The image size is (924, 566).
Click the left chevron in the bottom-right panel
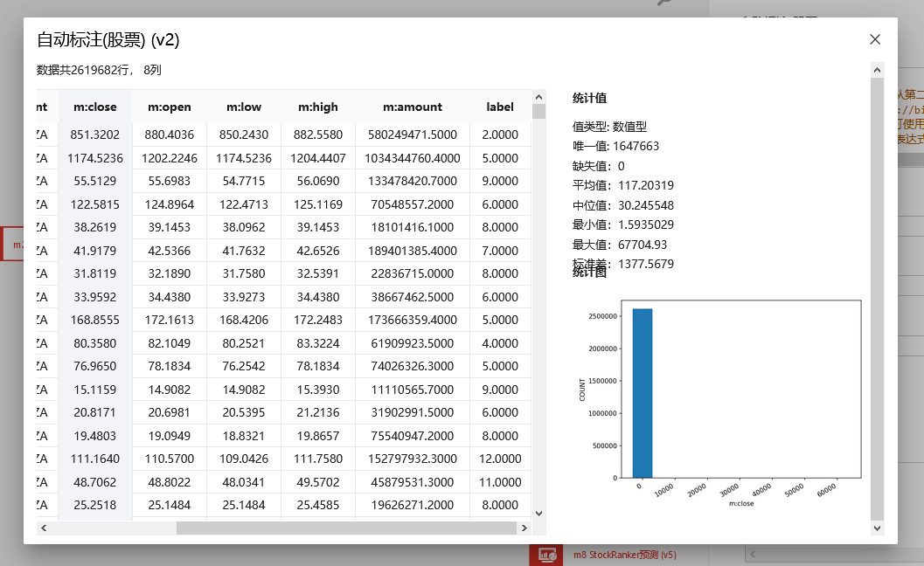click(754, 554)
